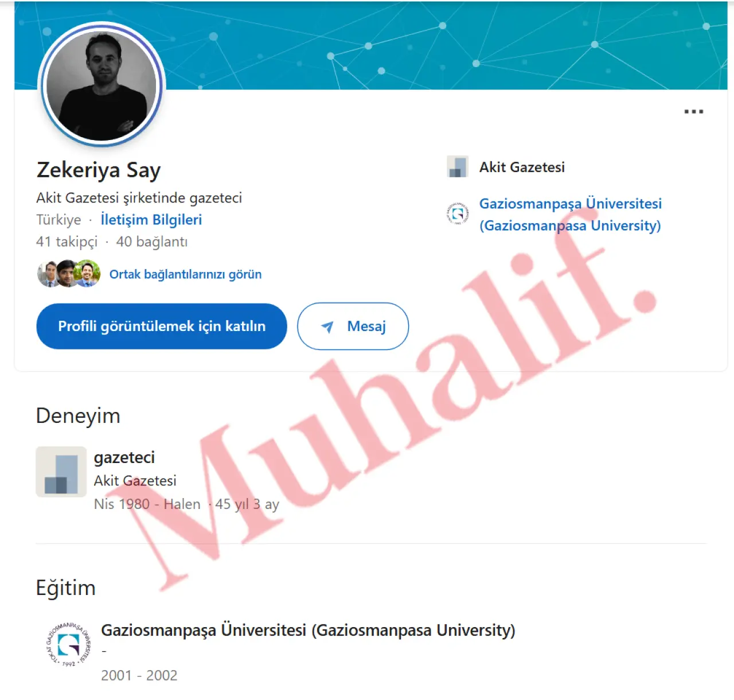Click Akit Gazetesi logo under Deneyim
Screen dimensions: 734x700
pos(61,472)
